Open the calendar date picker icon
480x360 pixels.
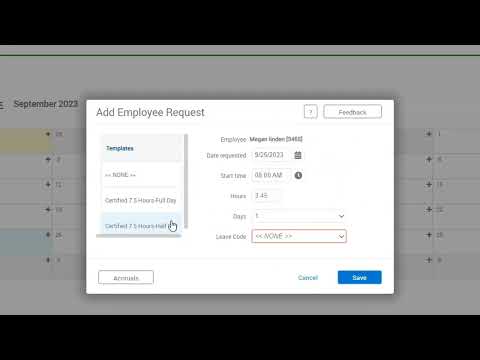click(298, 155)
